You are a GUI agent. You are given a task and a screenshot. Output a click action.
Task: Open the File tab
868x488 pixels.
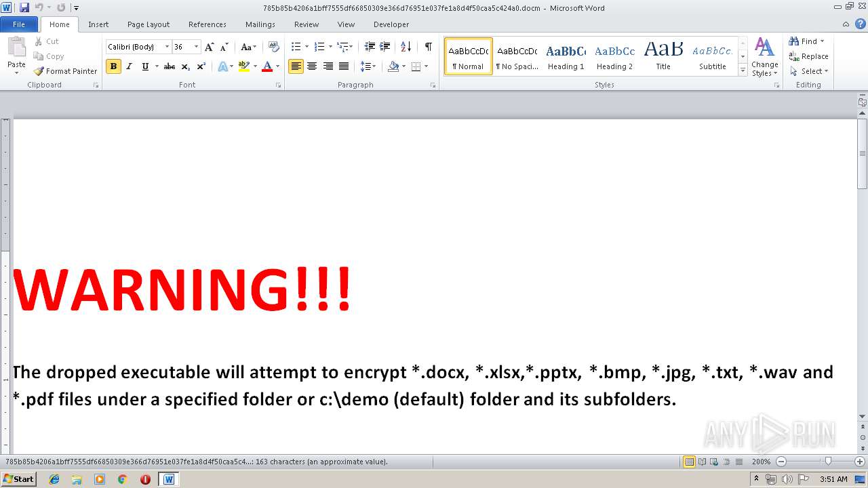coord(19,24)
